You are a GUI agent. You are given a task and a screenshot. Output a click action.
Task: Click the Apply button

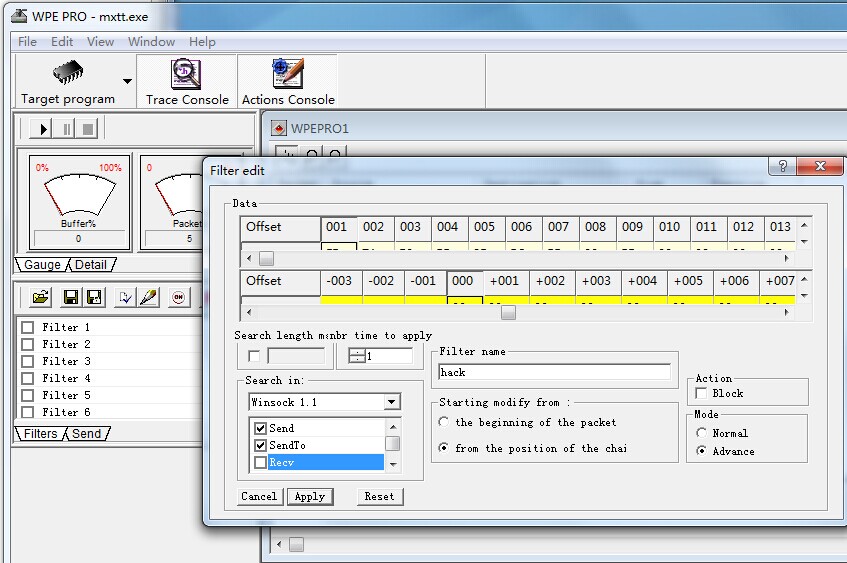tap(310, 497)
